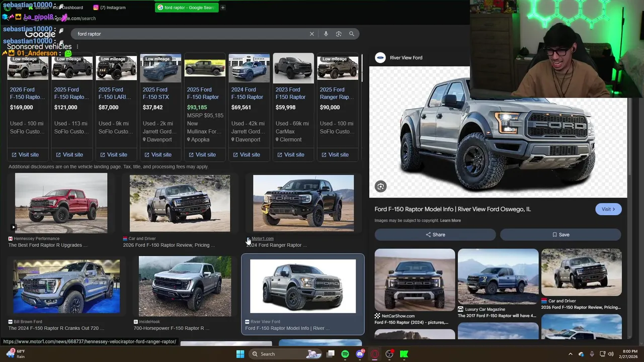Open the clock showing 8:00 PM
This screenshot has width=644, height=362.
coord(629,354)
